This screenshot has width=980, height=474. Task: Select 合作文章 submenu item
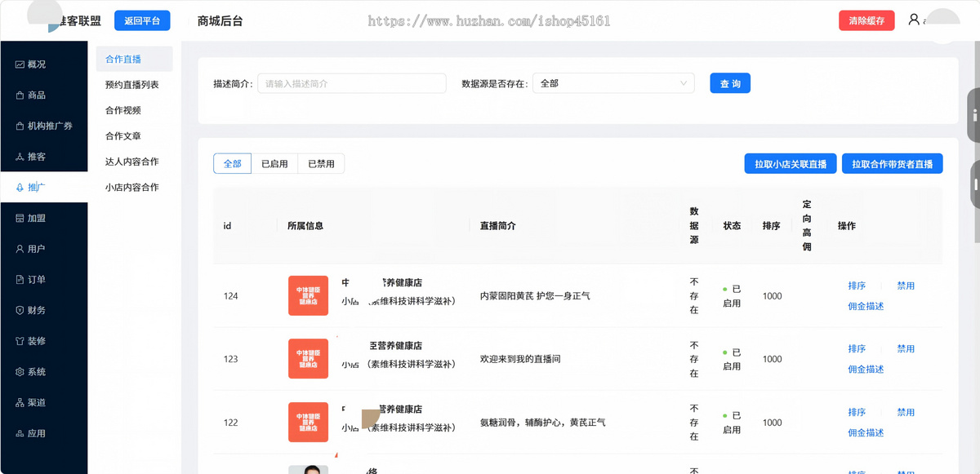[134, 136]
